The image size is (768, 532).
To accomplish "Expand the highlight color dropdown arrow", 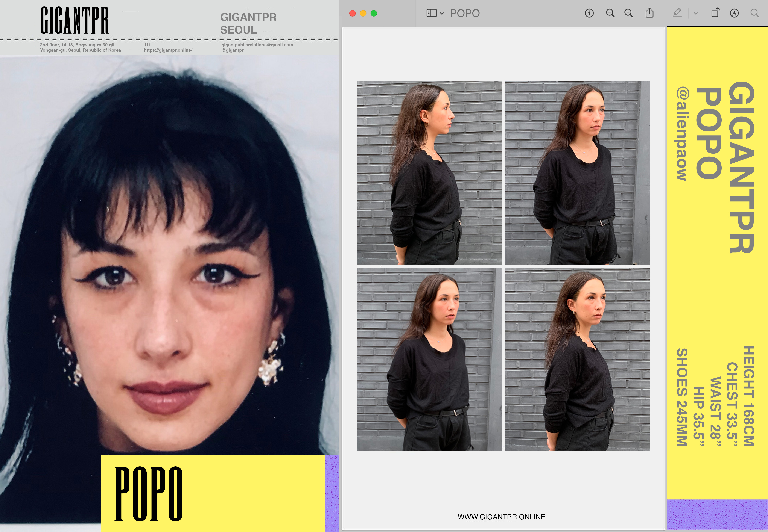I will [696, 14].
